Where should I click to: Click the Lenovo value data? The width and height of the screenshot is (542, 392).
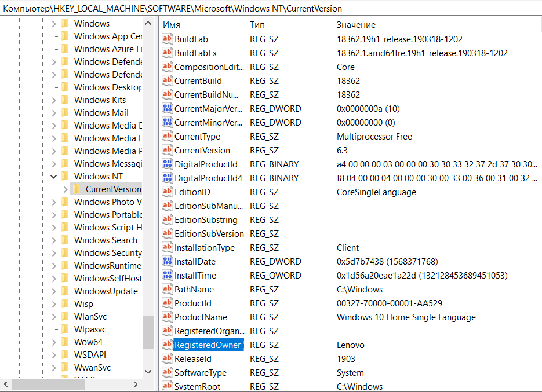coord(351,345)
